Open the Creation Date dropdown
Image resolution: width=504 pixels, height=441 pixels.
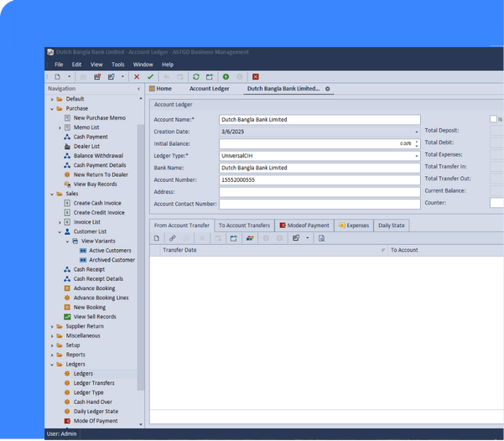click(417, 132)
